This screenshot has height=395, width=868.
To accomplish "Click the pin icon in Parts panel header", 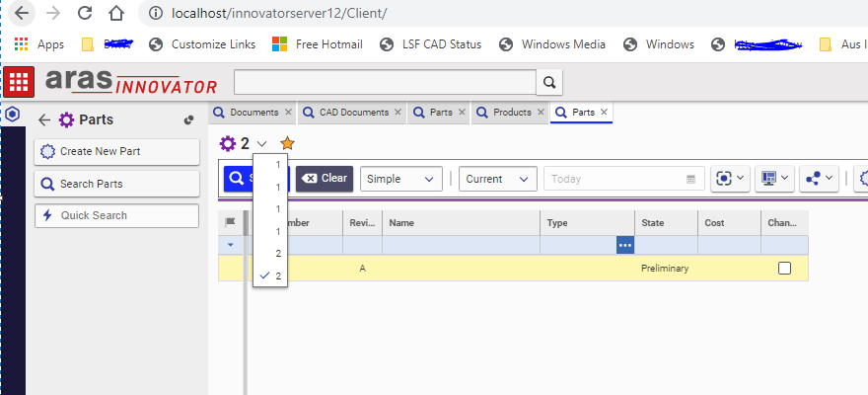I will (x=188, y=120).
